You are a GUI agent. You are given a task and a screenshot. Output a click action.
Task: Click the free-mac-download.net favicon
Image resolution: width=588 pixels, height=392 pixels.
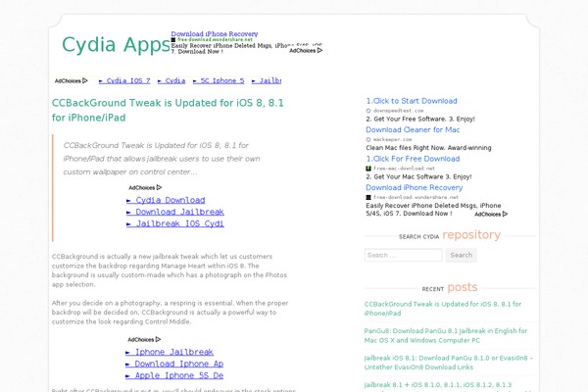coord(368,169)
